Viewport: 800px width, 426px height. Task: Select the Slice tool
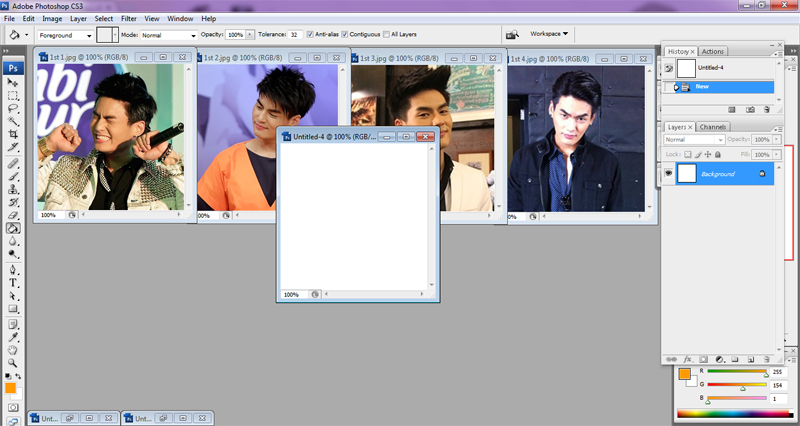tap(13, 147)
